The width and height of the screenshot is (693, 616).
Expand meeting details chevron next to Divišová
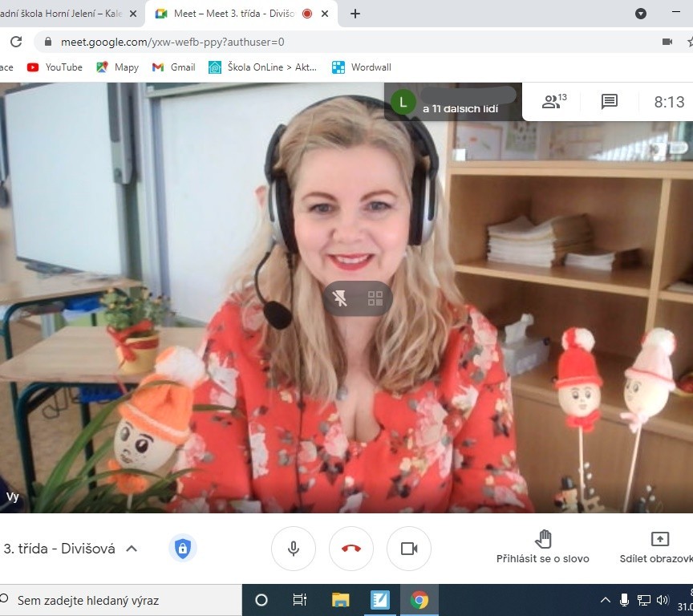(132, 549)
